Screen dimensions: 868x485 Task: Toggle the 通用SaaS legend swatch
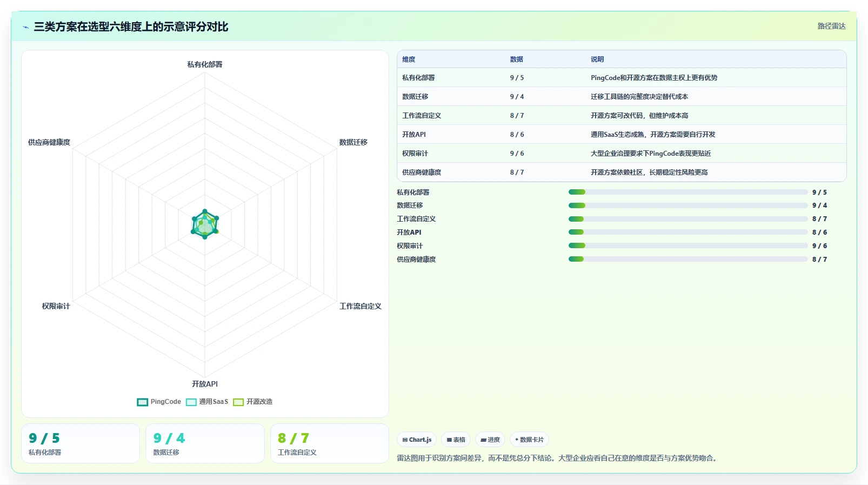tap(191, 402)
